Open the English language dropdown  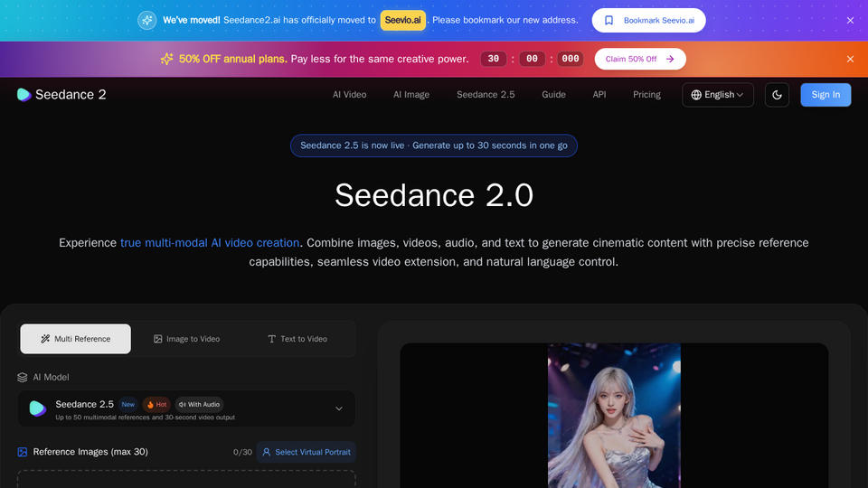pyautogui.click(x=717, y=95)
